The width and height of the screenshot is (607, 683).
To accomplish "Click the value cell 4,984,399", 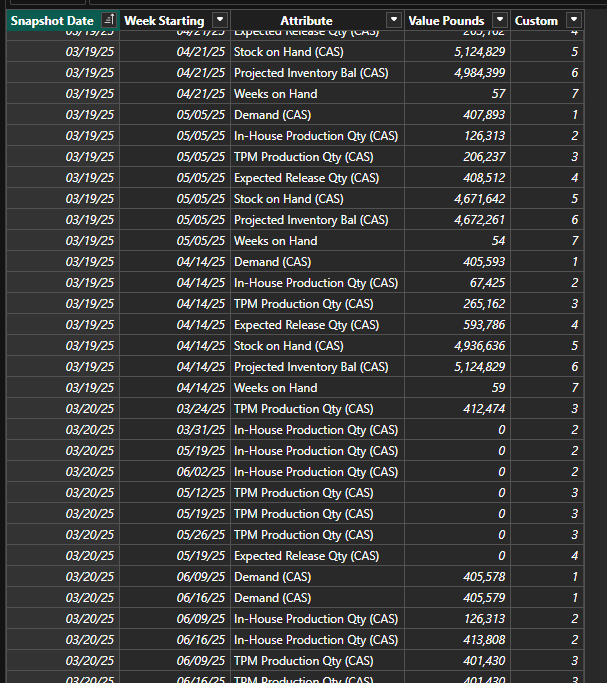I will pos(479,73).
